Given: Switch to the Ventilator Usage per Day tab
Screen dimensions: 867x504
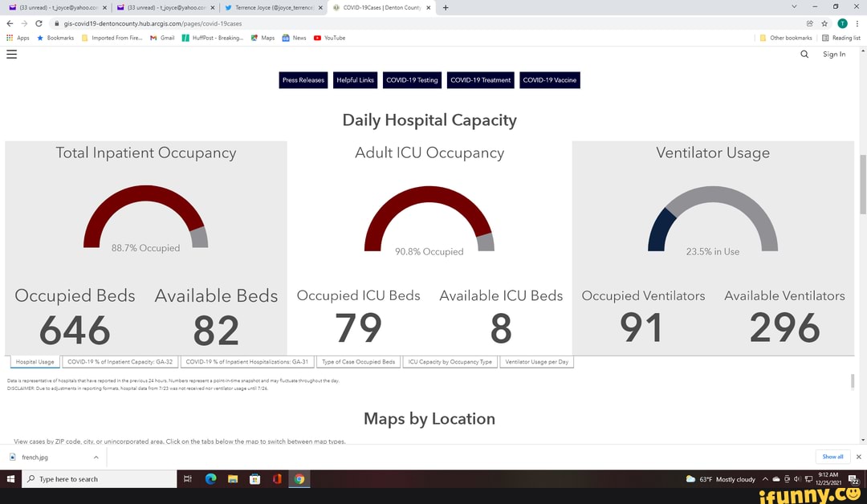Looking at the screenshot, I should (x=536, y=362).
